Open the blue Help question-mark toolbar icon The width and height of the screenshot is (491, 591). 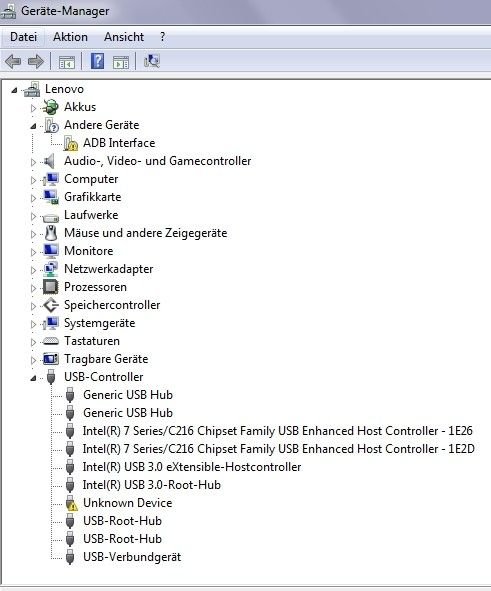click(97, 61)
